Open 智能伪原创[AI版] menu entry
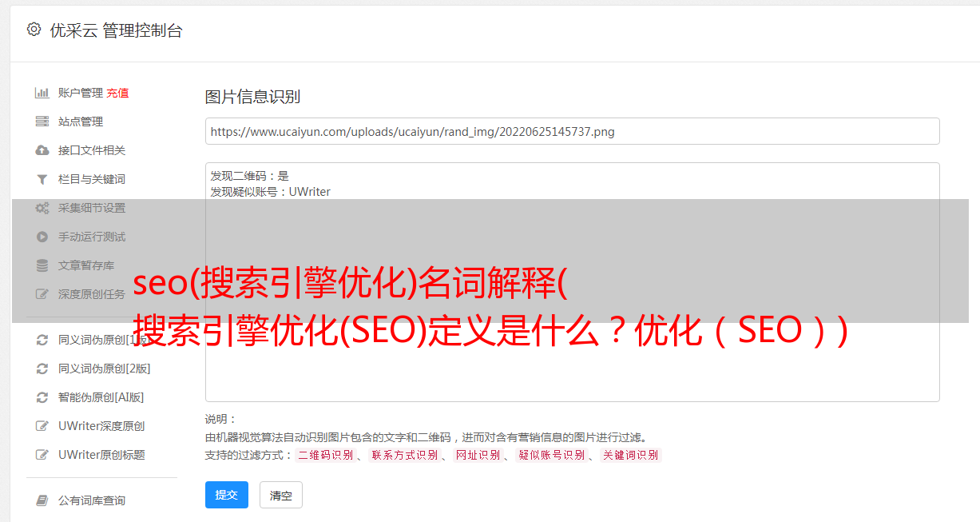This screenshot has height=522, width=980. click(101, 397)
